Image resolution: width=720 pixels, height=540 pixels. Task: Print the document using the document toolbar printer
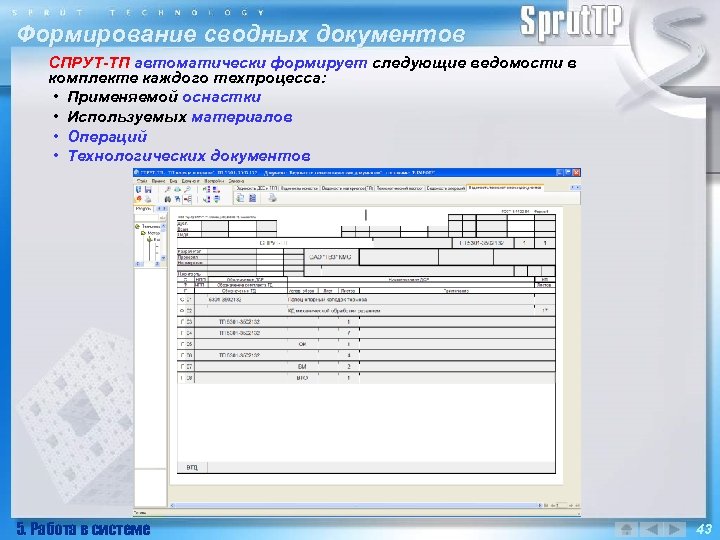click(272, 198)
